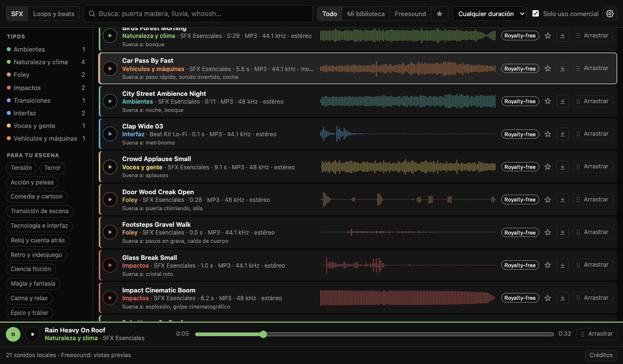Switch to Loops y beats tab
Image resolution: width=623 pixels, height=364 pixels.
[x=54, y=14]
